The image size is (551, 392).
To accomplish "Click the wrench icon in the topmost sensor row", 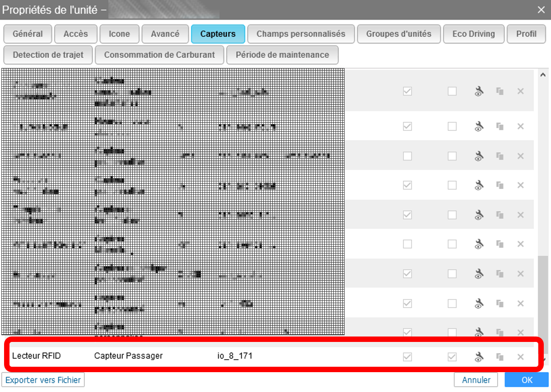I will coord(479,91).
